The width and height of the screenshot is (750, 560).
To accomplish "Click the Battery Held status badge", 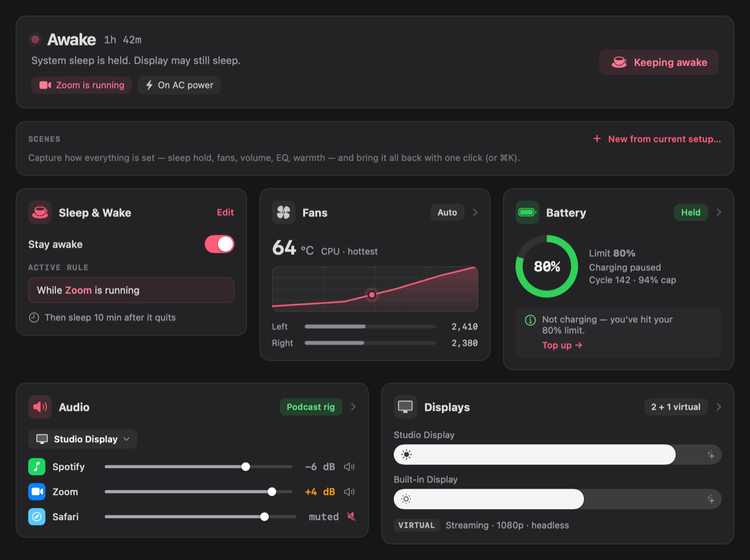I will (x=691, y=213).
